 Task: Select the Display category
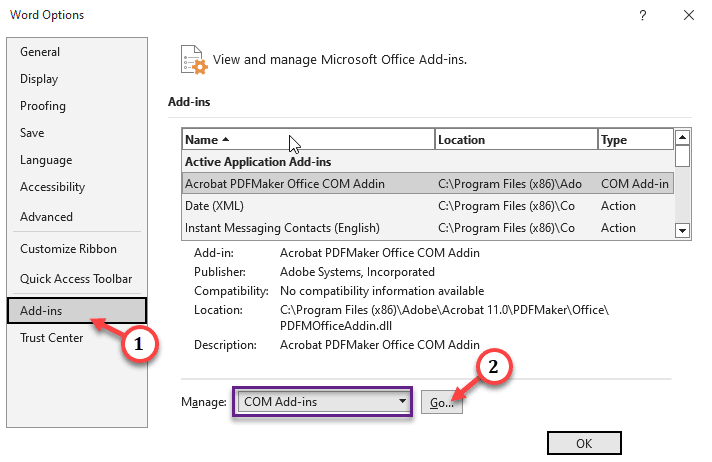[39, 79]
